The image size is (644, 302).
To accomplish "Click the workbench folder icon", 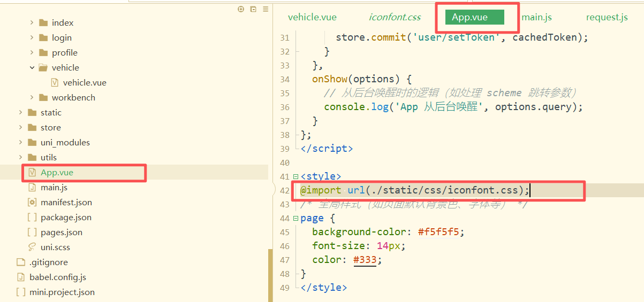I will coord(43,97).
